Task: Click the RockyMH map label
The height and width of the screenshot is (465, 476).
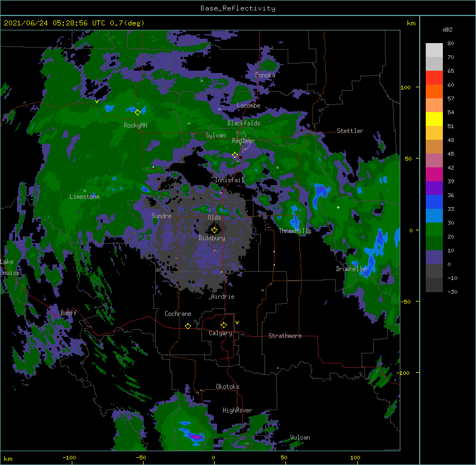Action: 135,125
